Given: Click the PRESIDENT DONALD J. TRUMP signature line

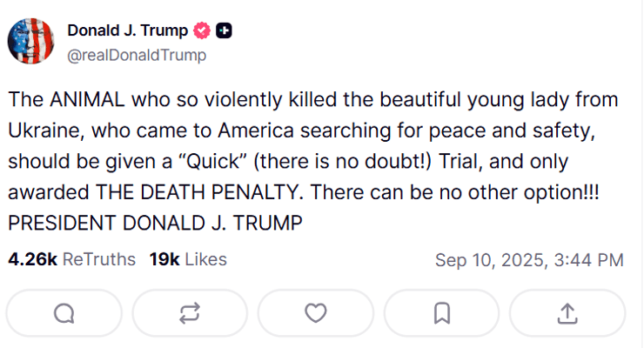Looking at the screenshot, I should point(155,223).
